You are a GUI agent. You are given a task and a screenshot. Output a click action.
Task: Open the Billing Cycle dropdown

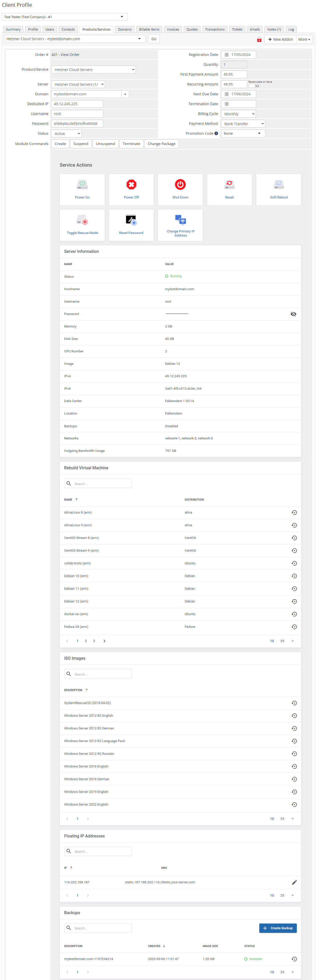tap(238, 114)
